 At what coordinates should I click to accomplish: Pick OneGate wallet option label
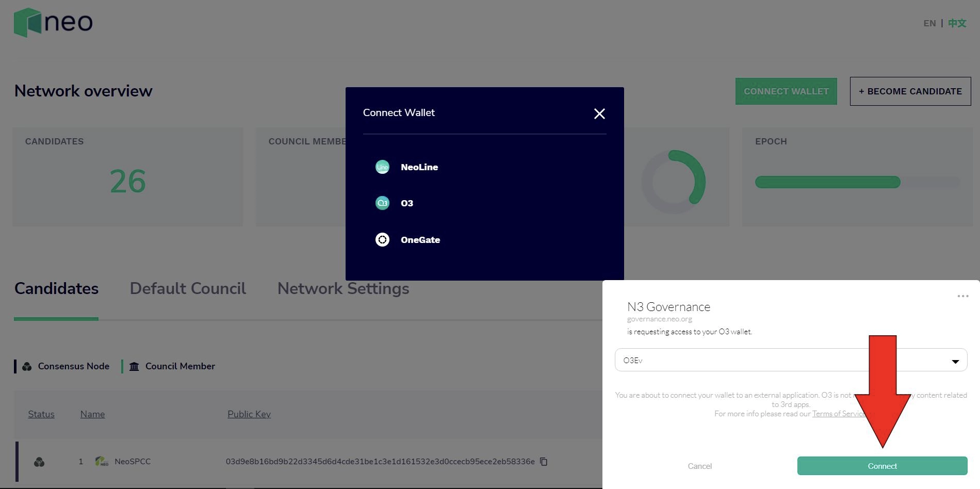(x=420, y=240)
